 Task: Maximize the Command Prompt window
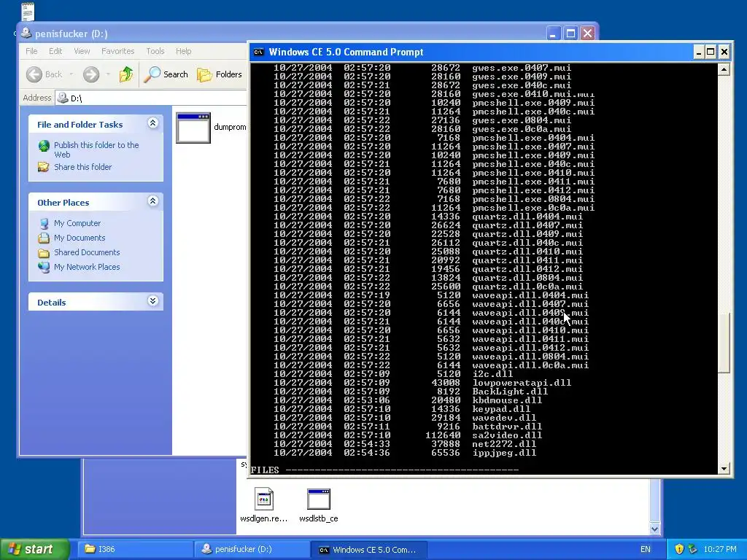click(711, 52)
